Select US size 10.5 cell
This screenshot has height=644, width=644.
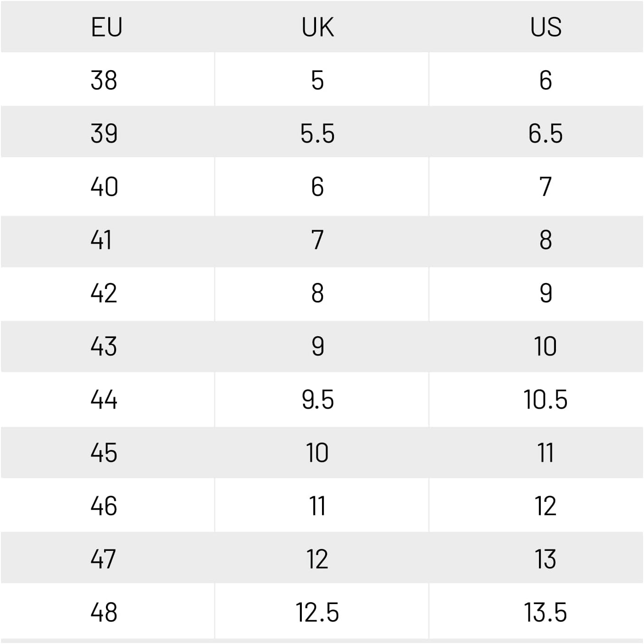545,400
